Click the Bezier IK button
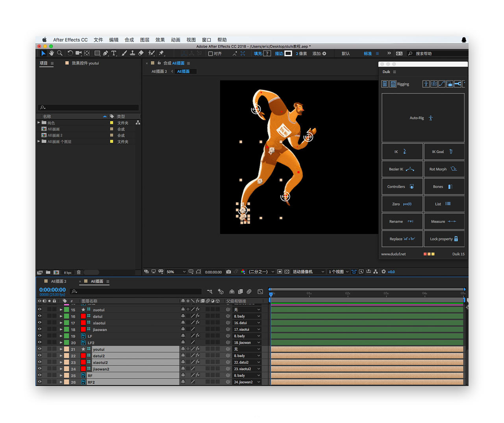The height and width of the screenshot is (423, 504). pyautogui.click(x=402, y=169)
